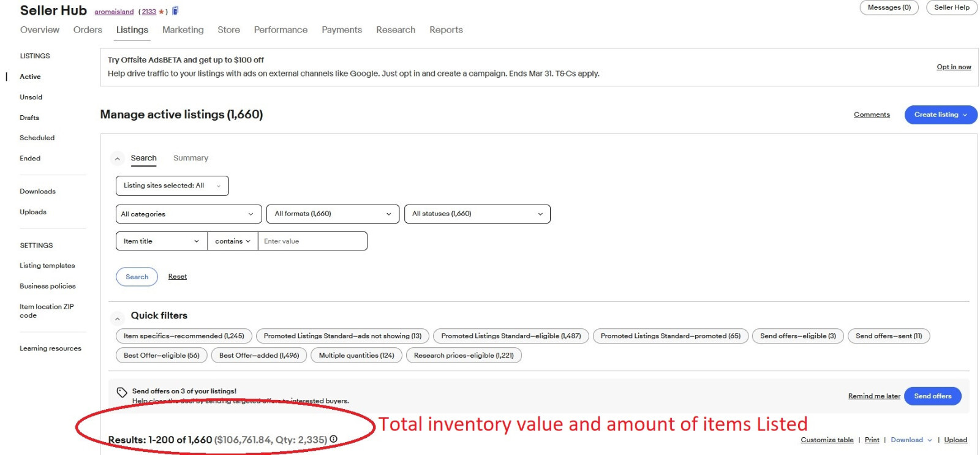Open Seller Help
980x455 pixels.
(952, 7)
